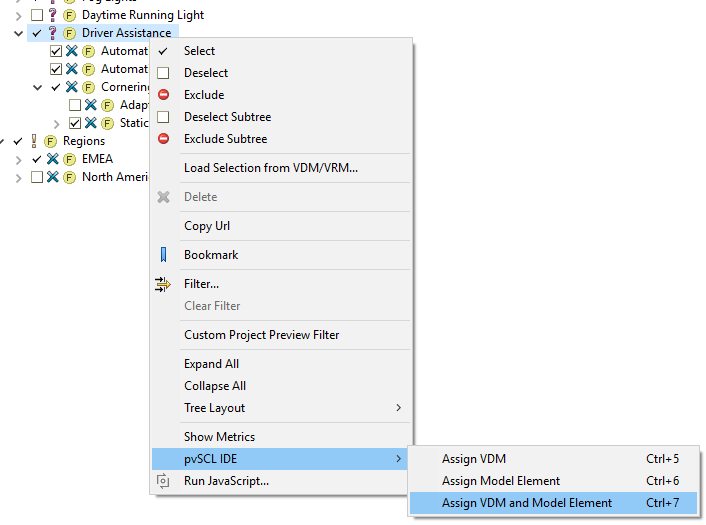Open Custom Project Preview Filter
This screenshot has height=525, width=706.
[261, 335]
